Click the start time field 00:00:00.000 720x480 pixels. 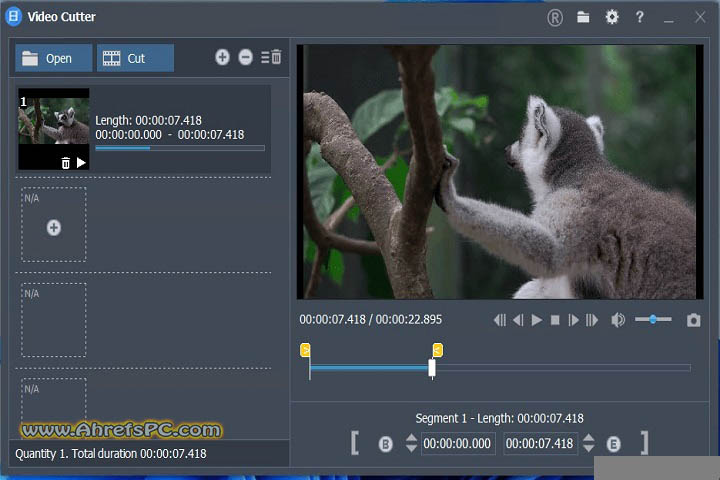(x=457, y=444)
